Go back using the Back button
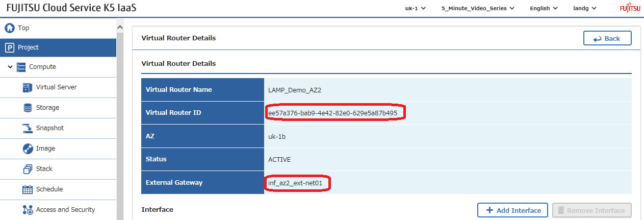The image size is (644, 220). pyautogui.click(x=607, y=38)
